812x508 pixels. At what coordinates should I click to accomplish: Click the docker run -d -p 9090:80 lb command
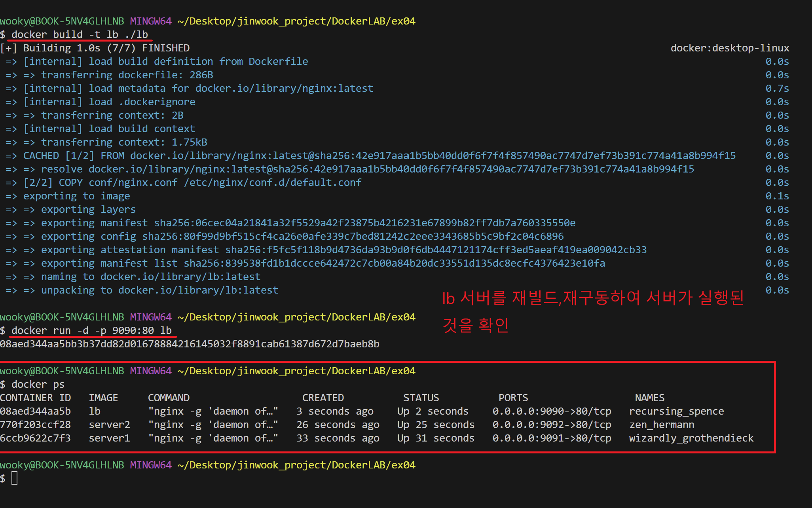91,330
